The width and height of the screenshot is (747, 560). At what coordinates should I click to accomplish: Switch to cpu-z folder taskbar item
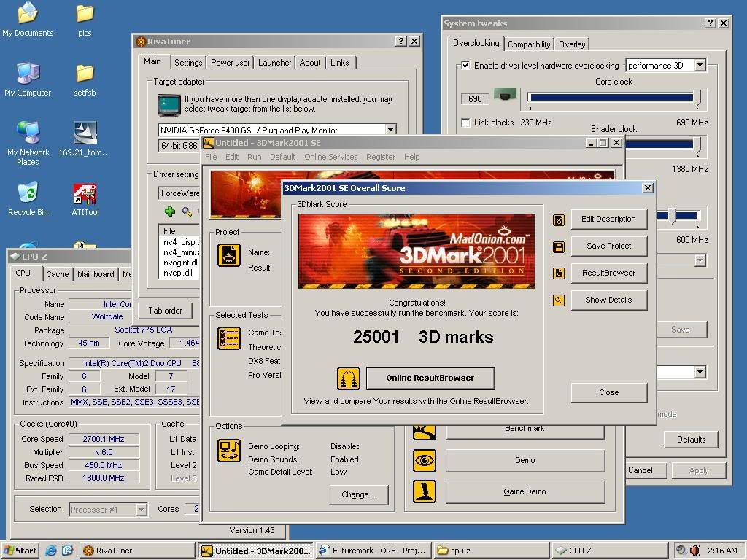492,551
